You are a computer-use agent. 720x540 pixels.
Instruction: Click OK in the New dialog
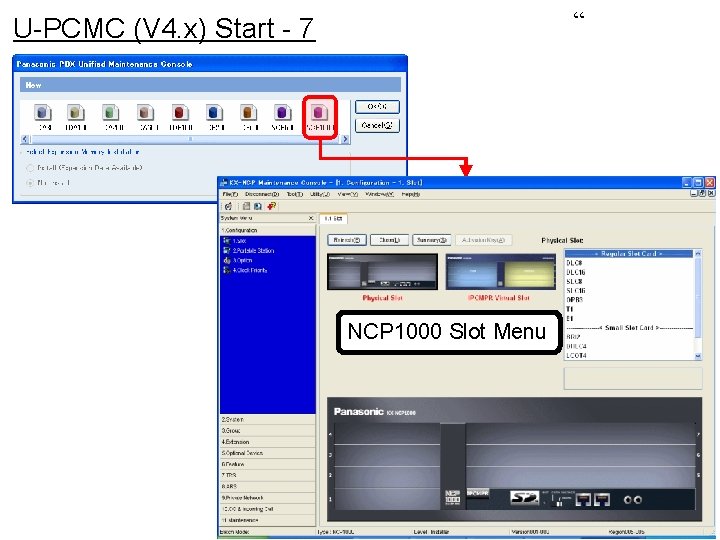point(377,107)
